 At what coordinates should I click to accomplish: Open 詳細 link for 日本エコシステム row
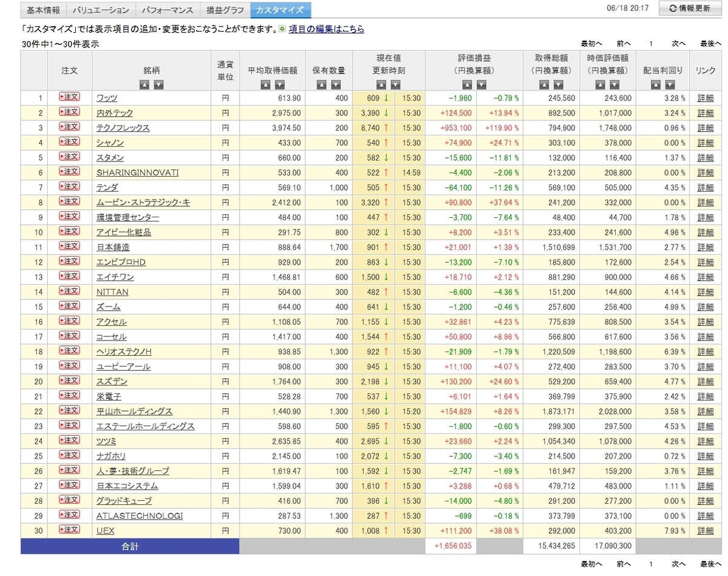(x=706, y=486)
